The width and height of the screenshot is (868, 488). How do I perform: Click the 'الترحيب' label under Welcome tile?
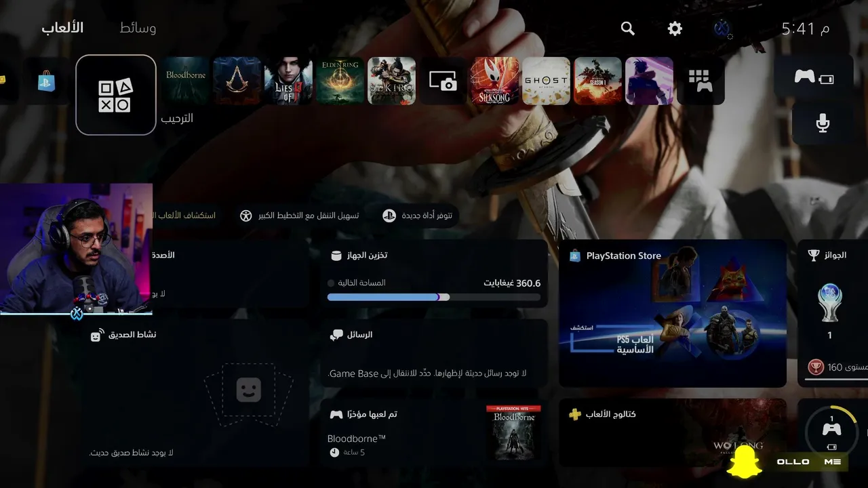(x=177, y=118)
